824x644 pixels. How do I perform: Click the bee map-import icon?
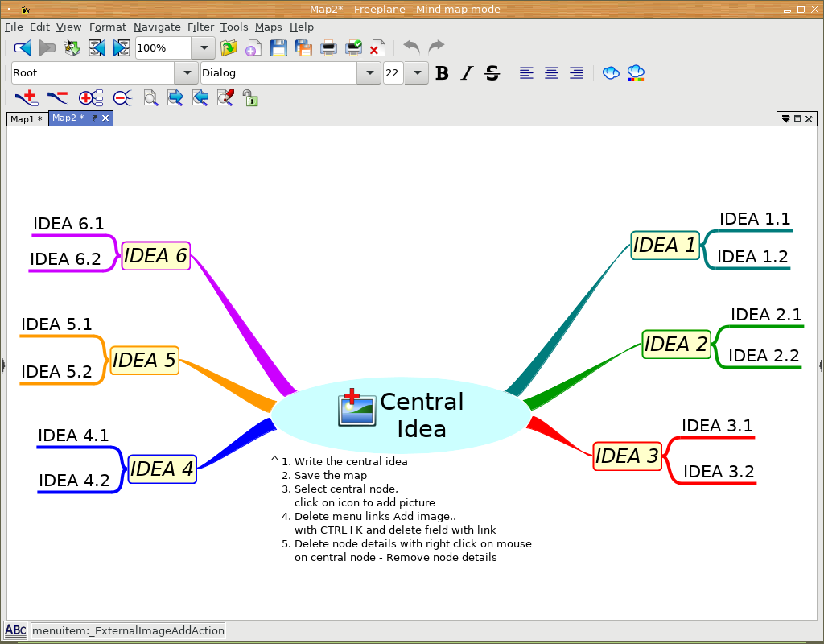(x=72, y=47)
